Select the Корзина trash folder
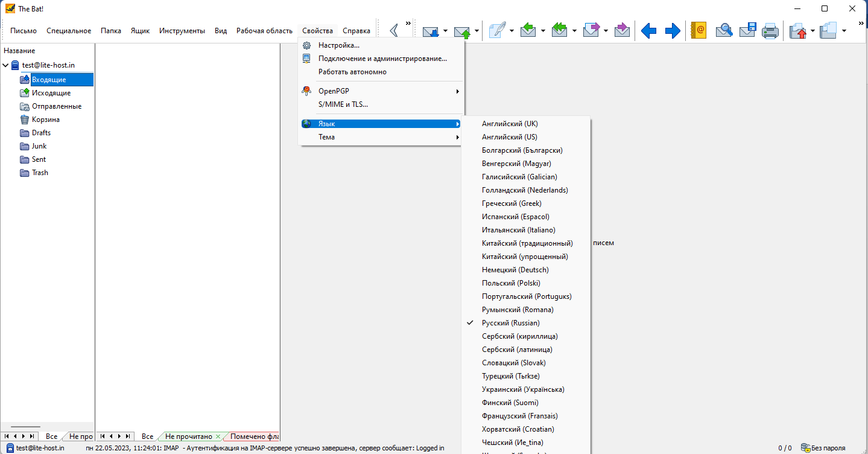This screenshot has width=868, height=454. (46, 120)
